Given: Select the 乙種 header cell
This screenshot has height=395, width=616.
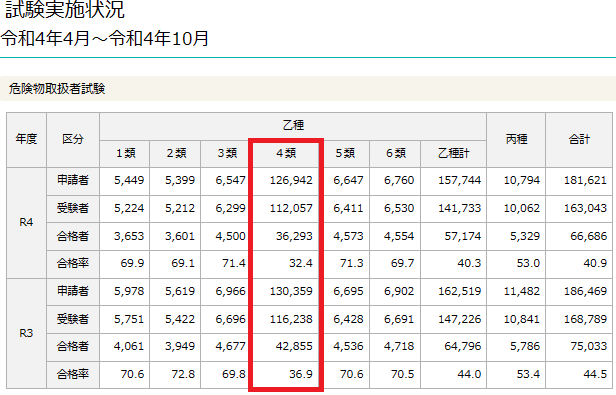Looking at the screenshot, I should coord(293,126).
